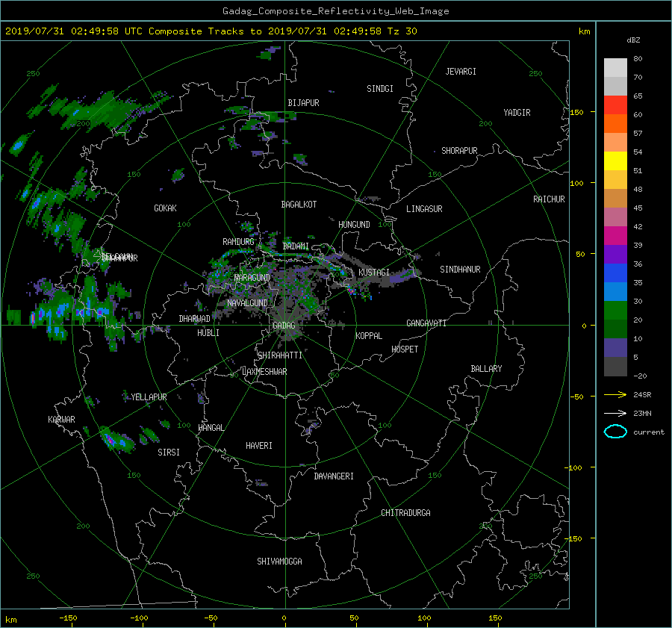Click the 'BAGALKOT' city label
This screenshot has height=628, width=672.
[x=299, y=205]
